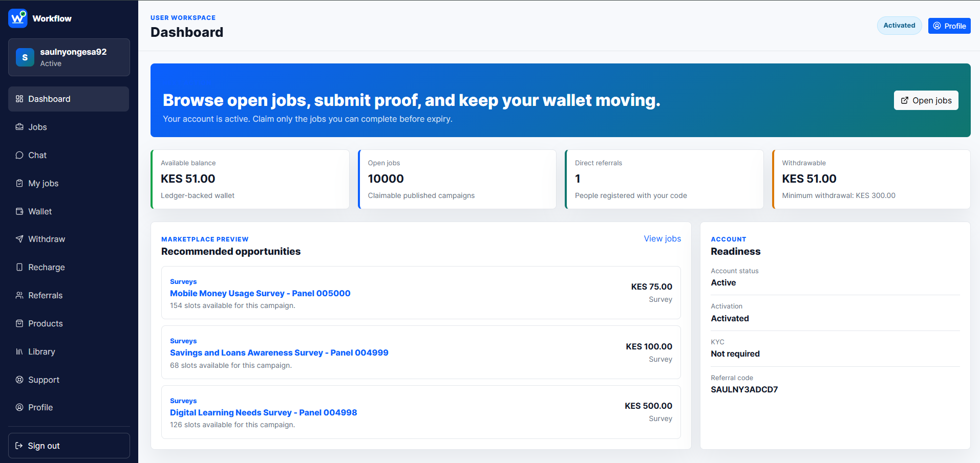This screenshot has height=463, width=980.
Task: Open the Dashboard menu item
Action: (69, 99)
